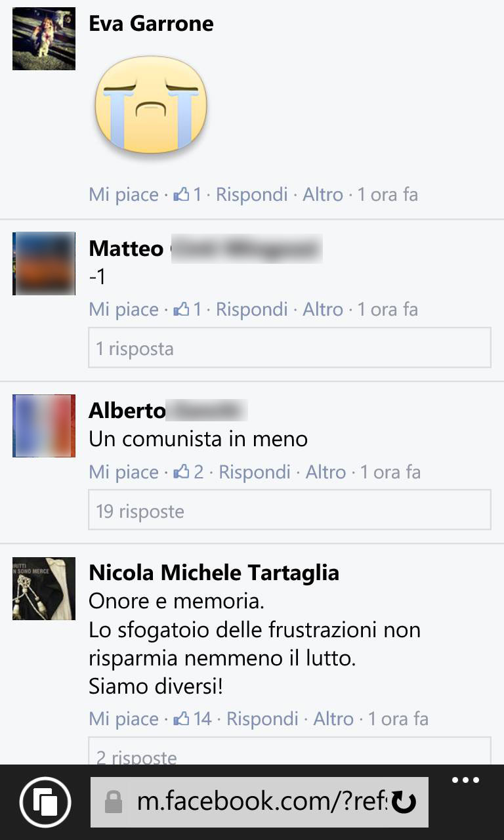Tap the padlock security icon

click(114, 802)
